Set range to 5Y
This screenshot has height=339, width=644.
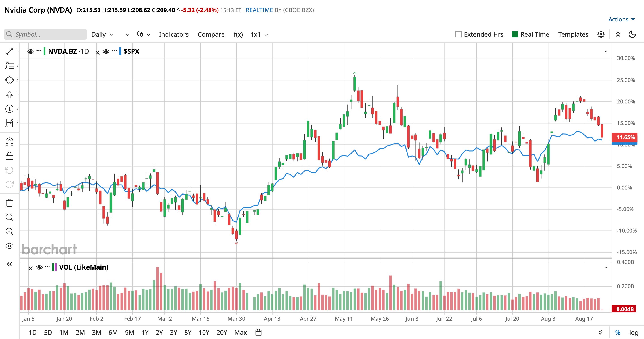(x=188, y=333)
